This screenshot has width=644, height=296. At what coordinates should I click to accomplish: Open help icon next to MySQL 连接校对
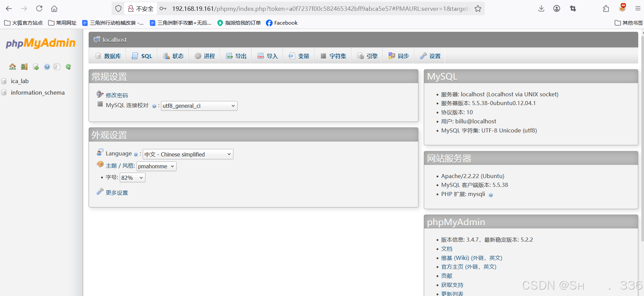click(154, 106)
